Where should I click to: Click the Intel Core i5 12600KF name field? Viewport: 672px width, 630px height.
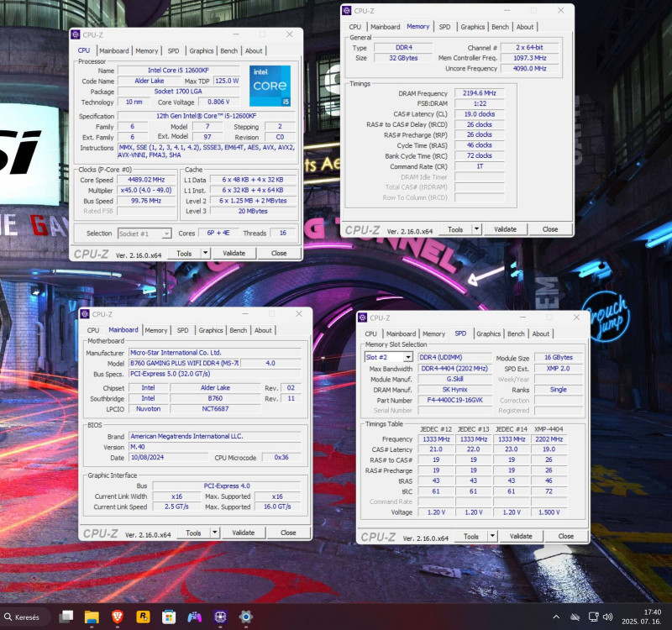coord(178,71)
